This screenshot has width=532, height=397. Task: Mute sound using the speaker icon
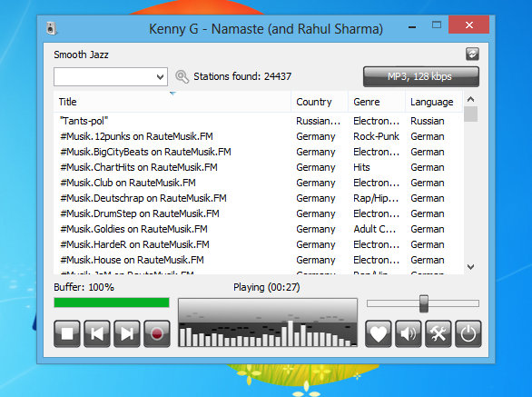tap(409, 333)
